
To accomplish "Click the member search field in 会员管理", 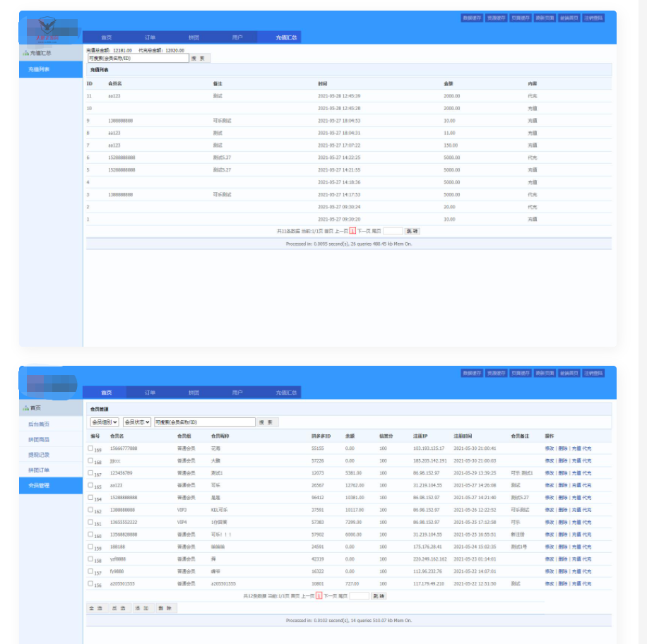I will (x=204, y=422).
